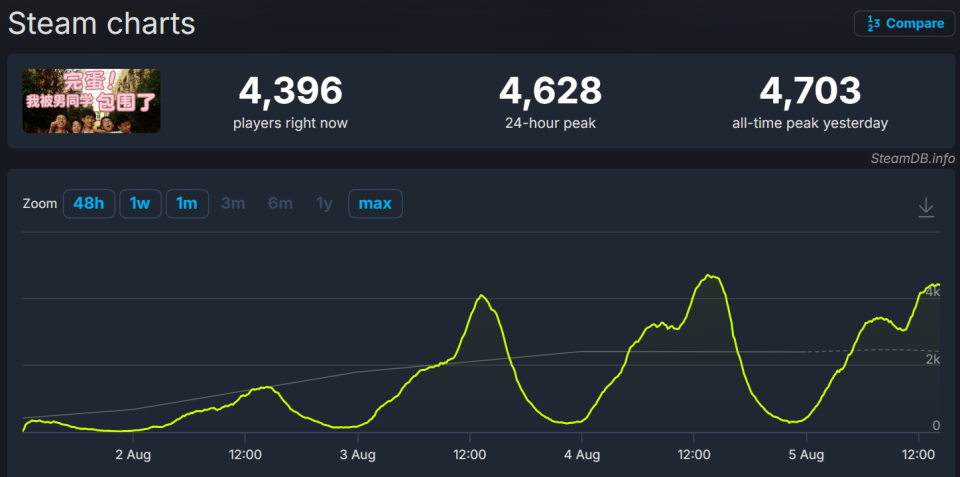Click the all-time peak yesterday caption
This screenshot has height=477, width=960.
(810, 123)
